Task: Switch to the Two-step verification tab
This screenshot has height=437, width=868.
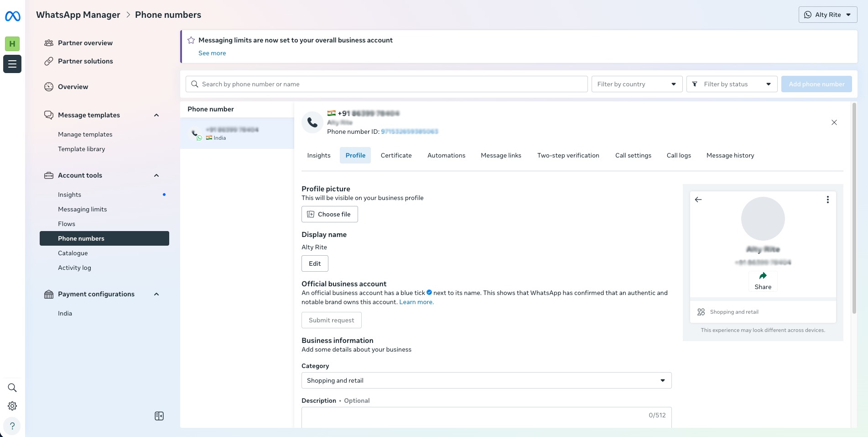Action: pos(568,155)
